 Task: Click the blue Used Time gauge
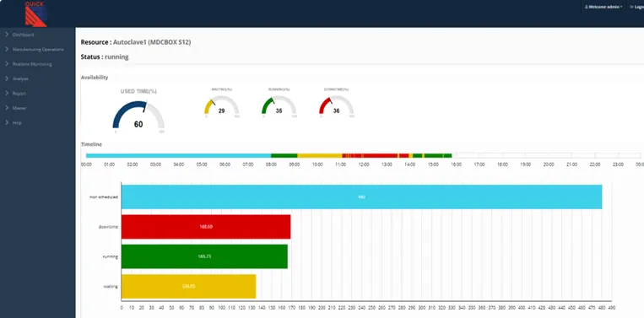pos(138,115)
